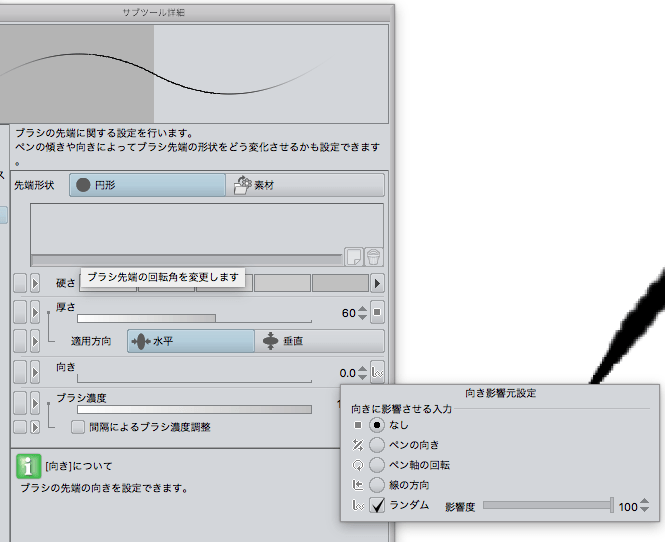The height and width of the screenshot is (542, 665).
Task: Click the 向き value stepper arrows
Action: coord(363,372)
